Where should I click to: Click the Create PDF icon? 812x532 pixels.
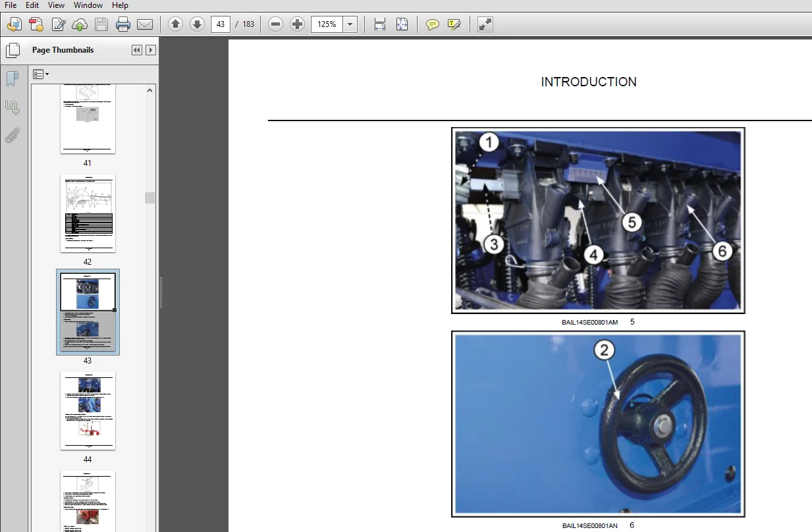(36, 25)
